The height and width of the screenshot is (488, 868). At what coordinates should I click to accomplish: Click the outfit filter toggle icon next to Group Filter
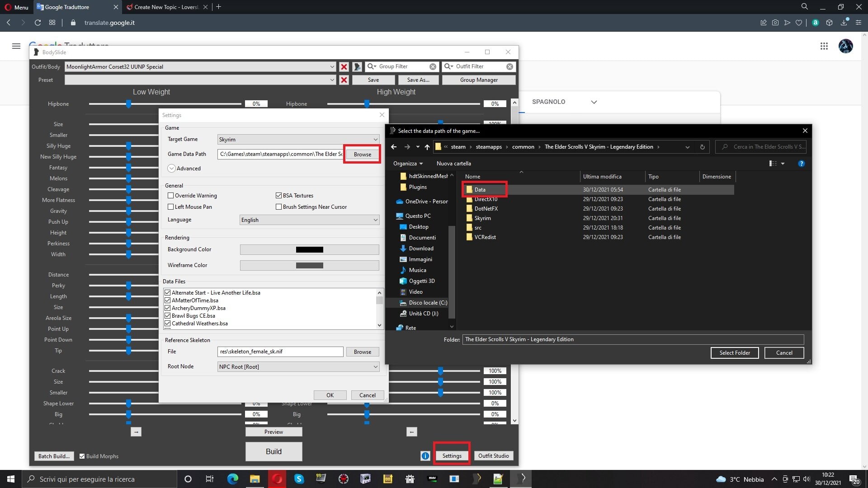357,67
